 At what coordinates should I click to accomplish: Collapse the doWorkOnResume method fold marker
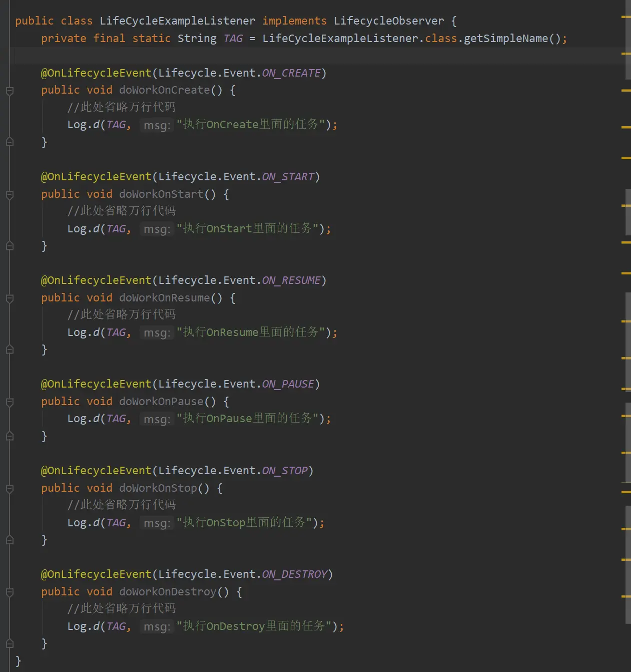10,298
